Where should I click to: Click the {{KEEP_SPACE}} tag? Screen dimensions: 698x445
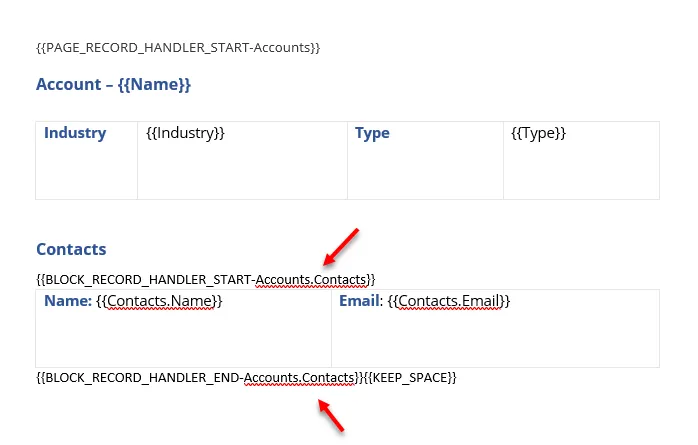[x=410, y=378]
